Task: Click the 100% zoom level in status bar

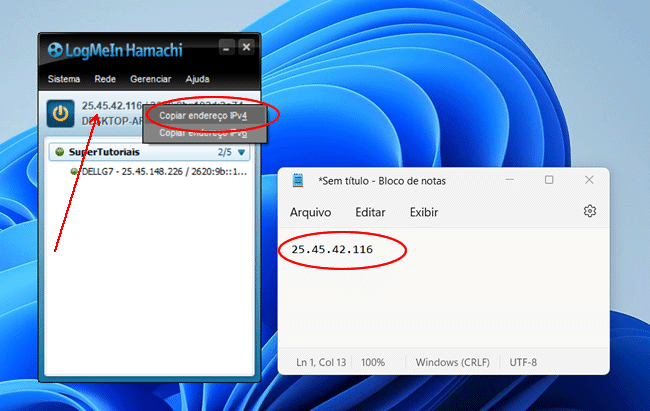Action: click(373, 360)
